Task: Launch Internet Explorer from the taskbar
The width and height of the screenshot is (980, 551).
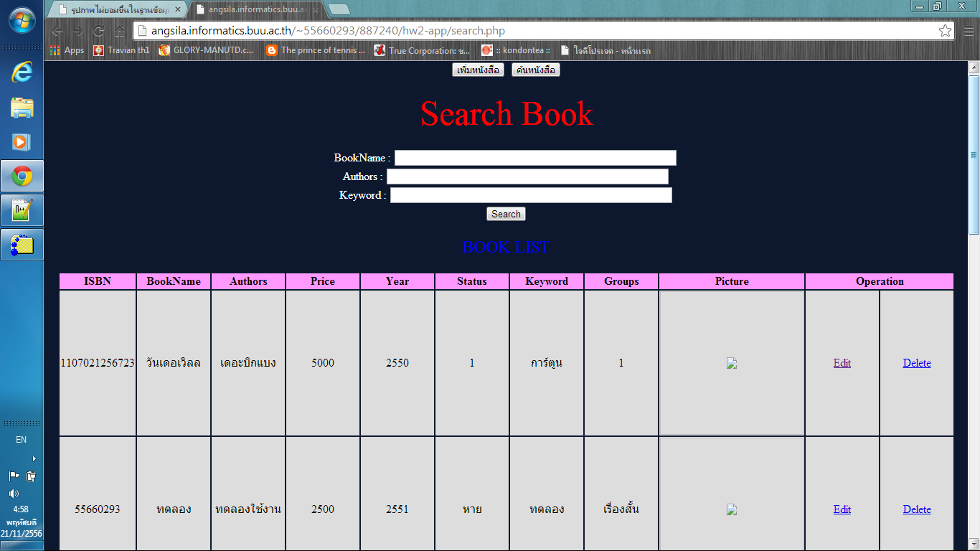Action: [x=22, y=72]
